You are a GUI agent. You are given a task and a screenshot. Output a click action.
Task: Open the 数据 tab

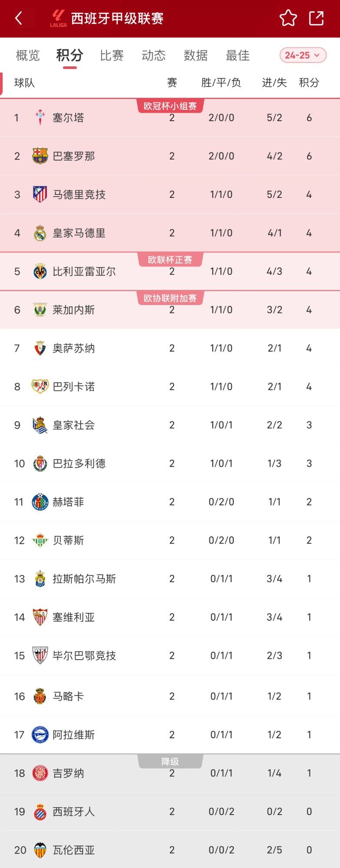(196, 56)
